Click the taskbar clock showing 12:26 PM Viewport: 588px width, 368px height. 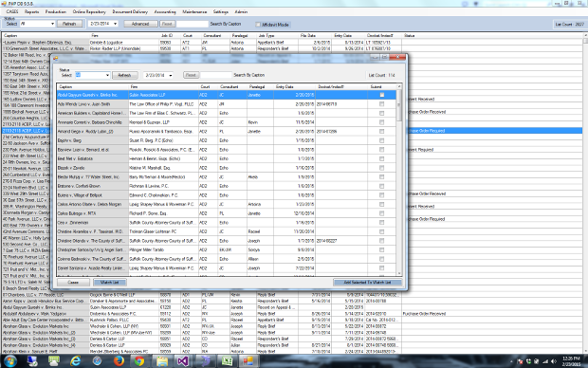(x=571, y=361)
